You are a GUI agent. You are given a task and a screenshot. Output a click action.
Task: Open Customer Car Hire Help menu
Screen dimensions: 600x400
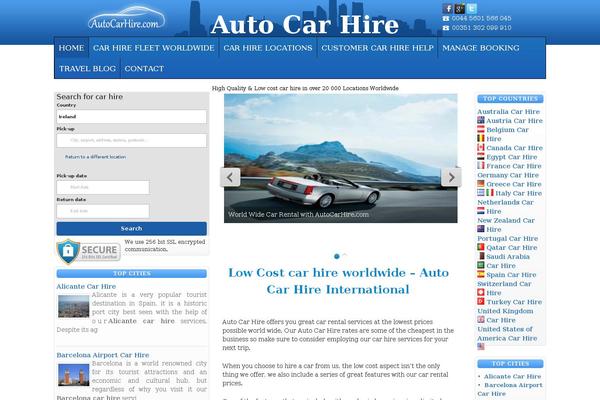377,48
